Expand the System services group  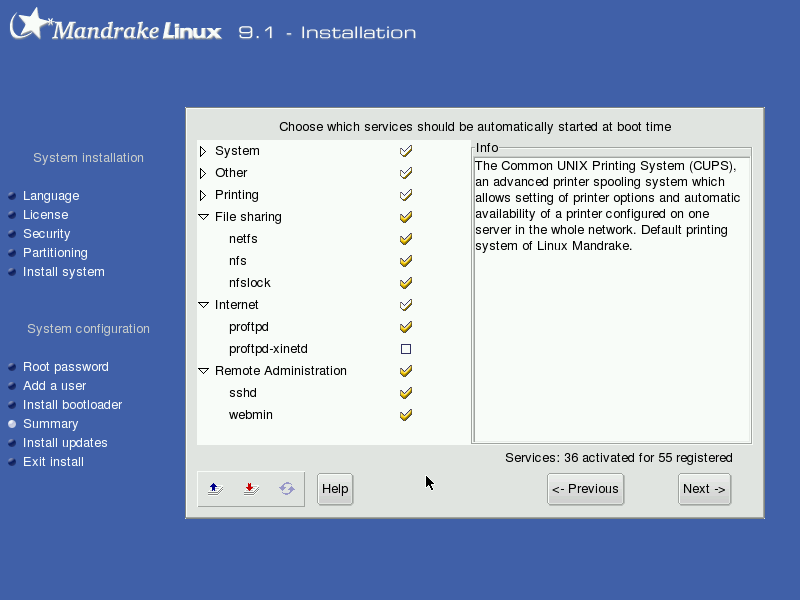[x=203, y=151]
